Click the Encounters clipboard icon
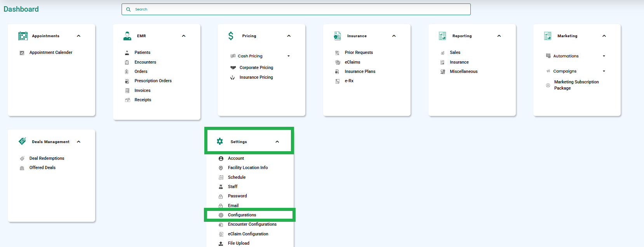Image resolution: width=644 pixels, height=247 pixels. 127,62
